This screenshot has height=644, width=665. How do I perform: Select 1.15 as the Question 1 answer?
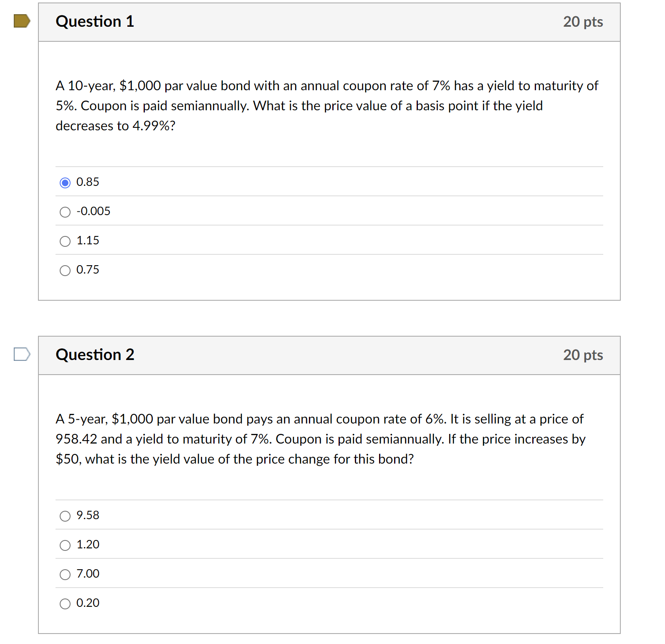[65, 241]
